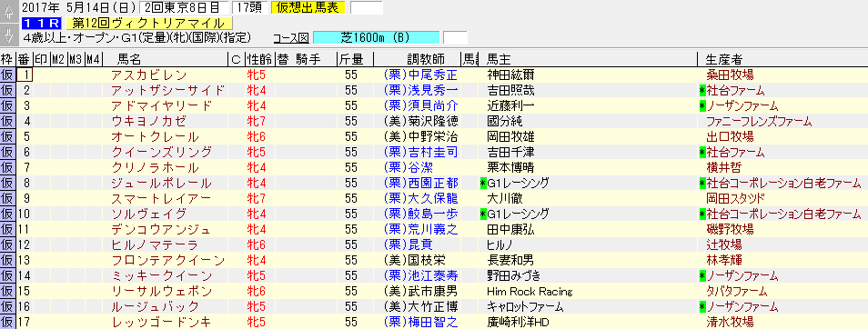Select horse アスカビレン

coord(149,75)
